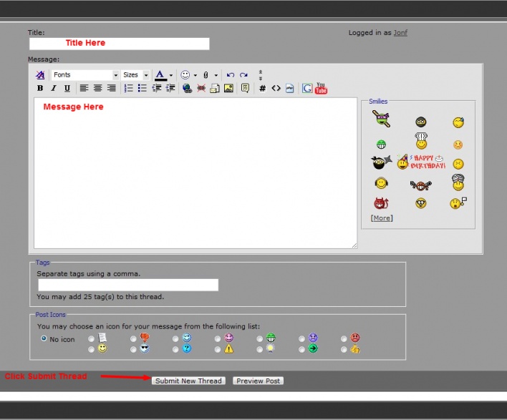Open the Sizes dropdown

[135, 75]
